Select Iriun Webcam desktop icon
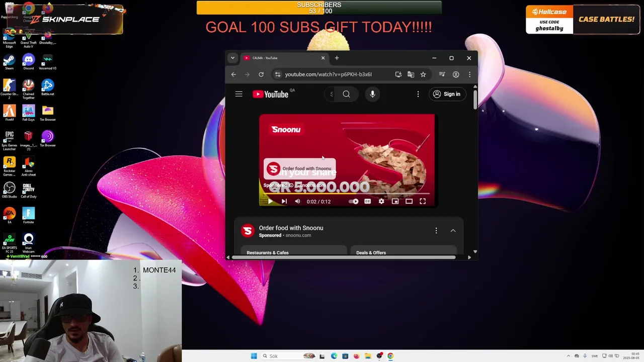644x362 pixels. tap(28, 243)
